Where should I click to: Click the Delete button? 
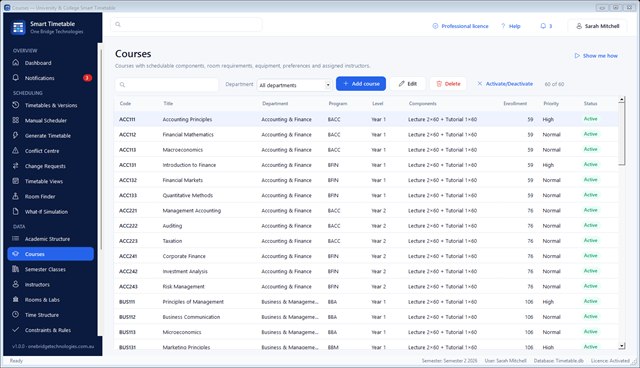(448, 84)
